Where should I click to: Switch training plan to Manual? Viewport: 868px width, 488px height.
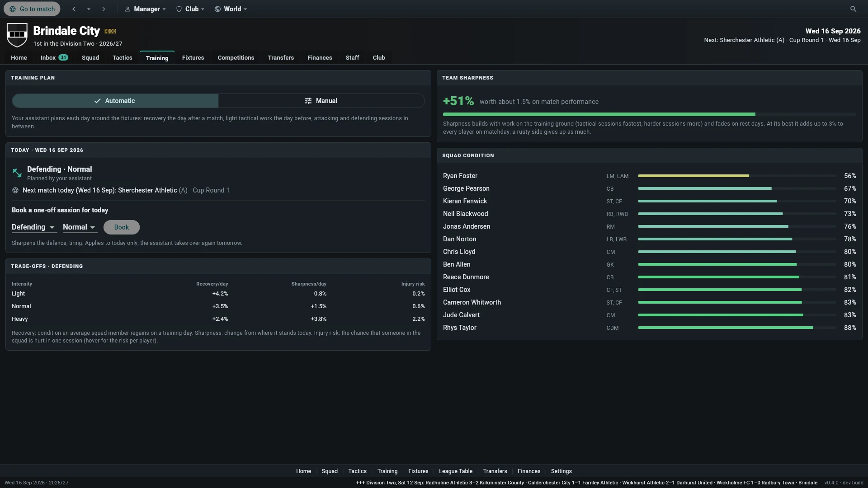[x=321, y=101]
